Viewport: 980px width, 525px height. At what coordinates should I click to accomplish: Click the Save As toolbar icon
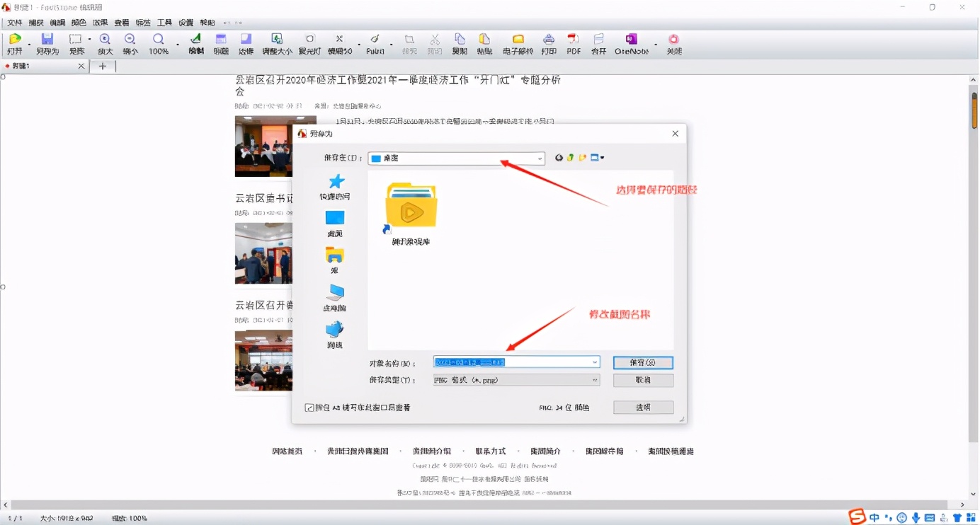(47, 43)
